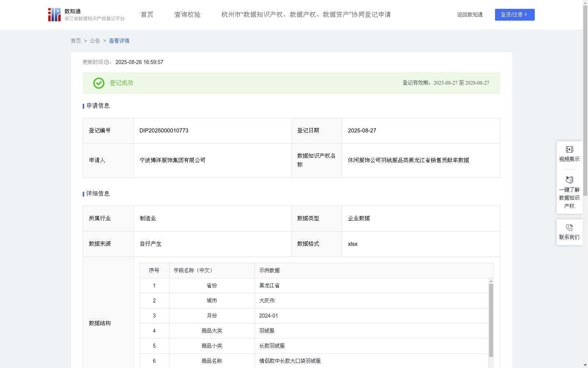Click the 序号 column header

(154, 270)
